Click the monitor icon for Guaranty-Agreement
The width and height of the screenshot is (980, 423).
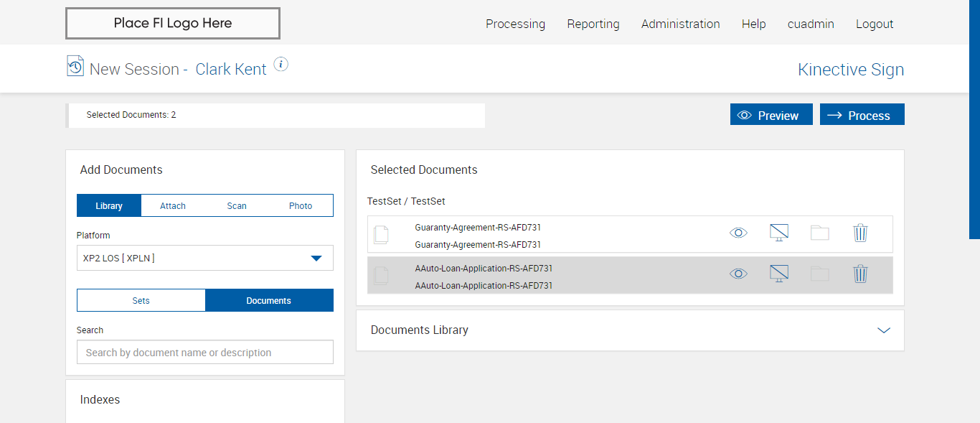coord(778,233)
